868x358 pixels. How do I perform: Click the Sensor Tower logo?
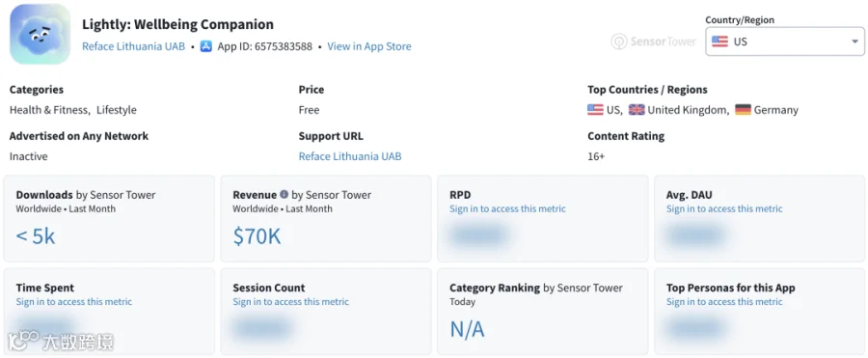[653, 41]
